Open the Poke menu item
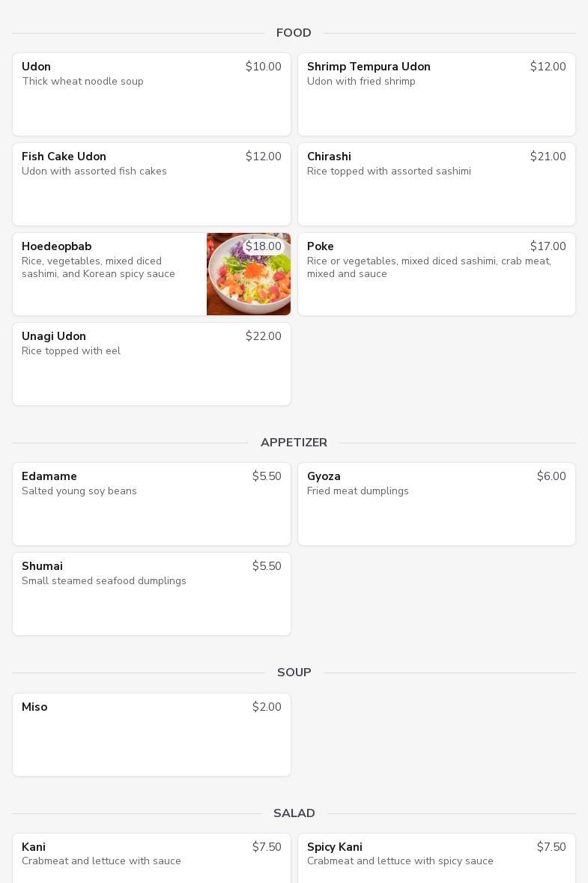Viewport: 588px width, 883px height. (x=436, y=274)
